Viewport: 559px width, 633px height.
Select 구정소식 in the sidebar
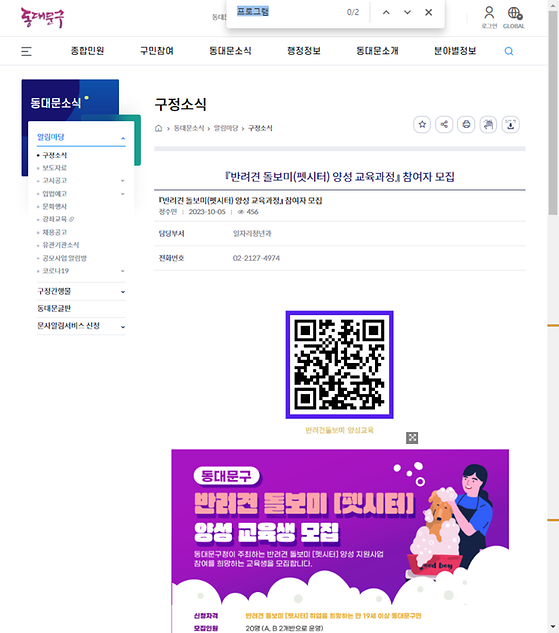click(54, 155)
